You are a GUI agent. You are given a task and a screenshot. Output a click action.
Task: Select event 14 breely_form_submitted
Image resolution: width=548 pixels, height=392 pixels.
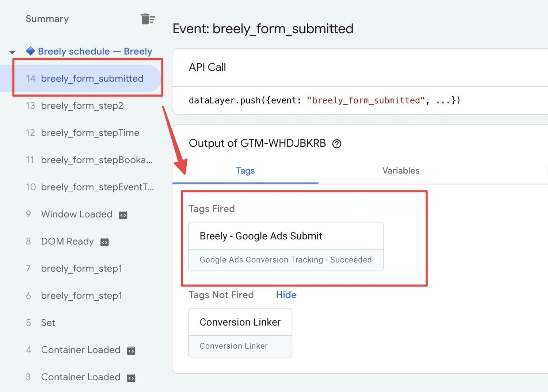pyautogui.click(x=92, y=78)
